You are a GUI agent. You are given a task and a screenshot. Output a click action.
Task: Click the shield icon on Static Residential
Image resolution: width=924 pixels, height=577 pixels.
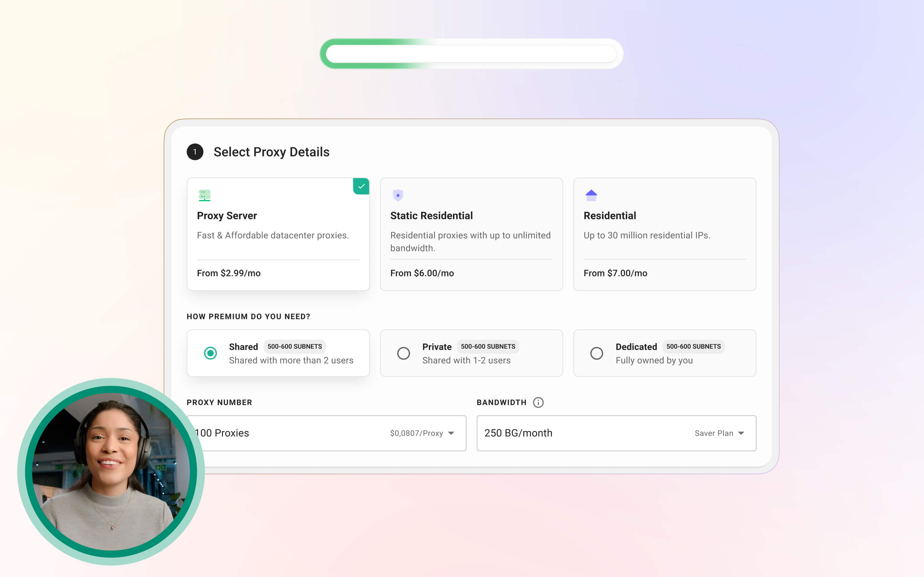398,196
